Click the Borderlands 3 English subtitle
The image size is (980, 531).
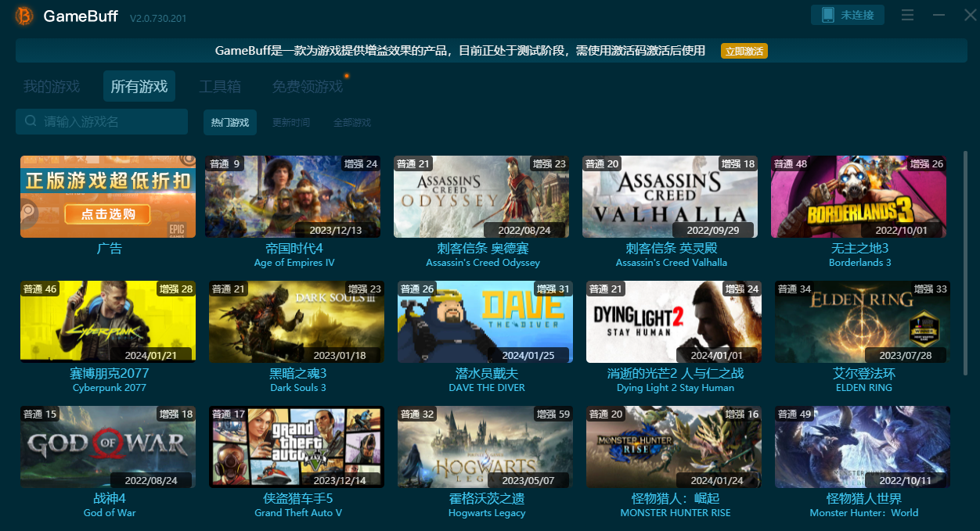tap(860, 263)
